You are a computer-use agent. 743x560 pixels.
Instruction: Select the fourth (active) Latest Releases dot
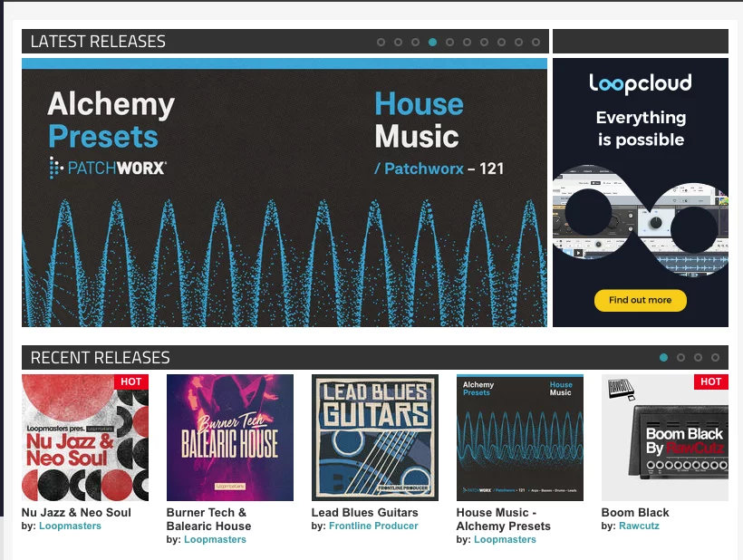tap(432, 43)
